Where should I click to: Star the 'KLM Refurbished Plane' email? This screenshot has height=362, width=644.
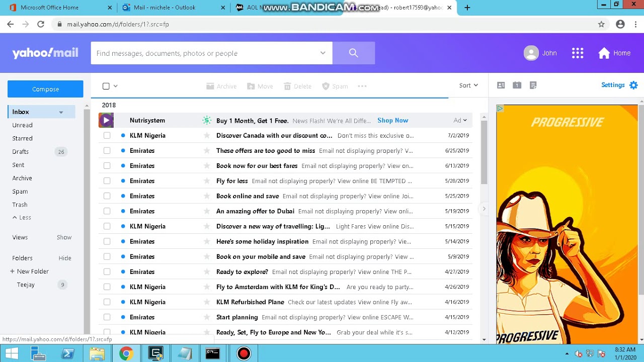(206, 302)
